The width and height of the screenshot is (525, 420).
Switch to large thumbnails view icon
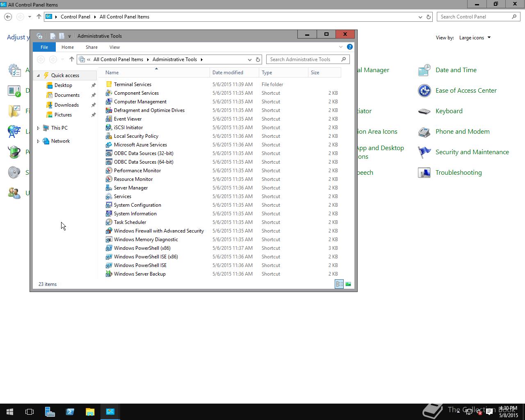(348, 284)
